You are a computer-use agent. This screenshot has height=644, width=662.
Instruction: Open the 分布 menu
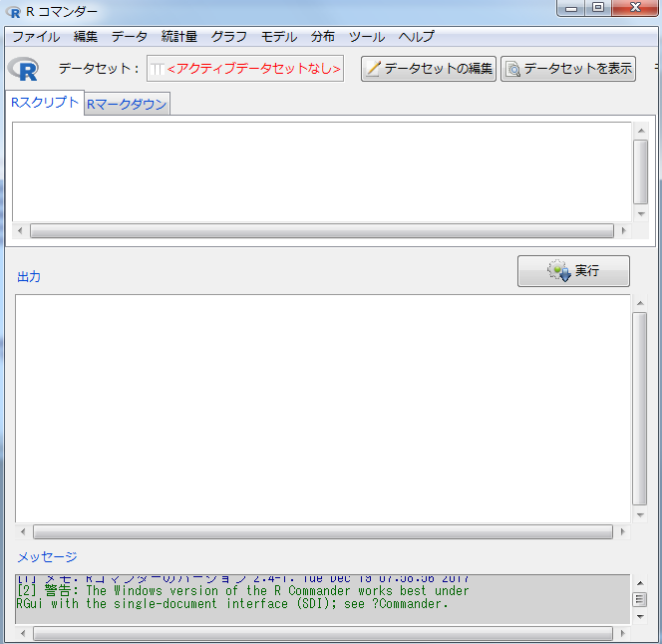[x=323, y=37]
